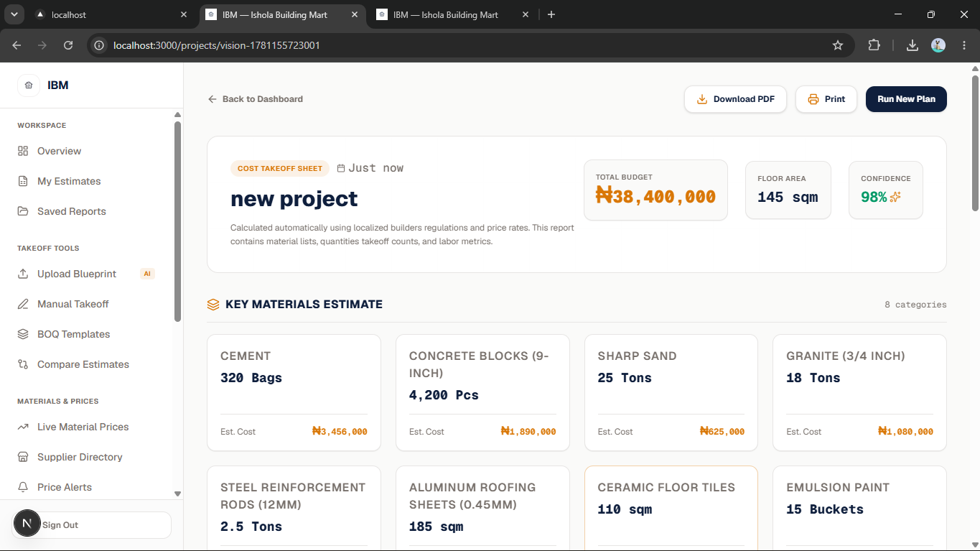Click the Overview grid icon
The width and height of the screenshot is (980, 551).
(23, 151)
